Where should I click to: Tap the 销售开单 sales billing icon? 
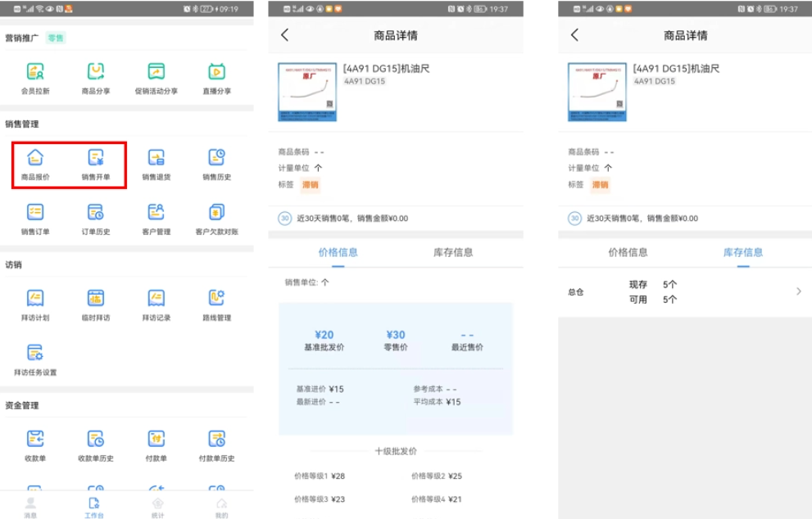pos(96,165)
